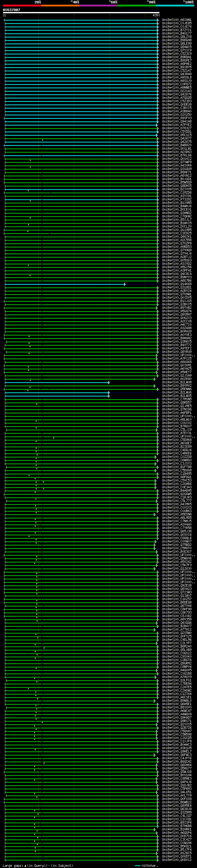Click the cyan ~100% identity legend segment
The image size is (197, 868).
[x=175, y=6]
